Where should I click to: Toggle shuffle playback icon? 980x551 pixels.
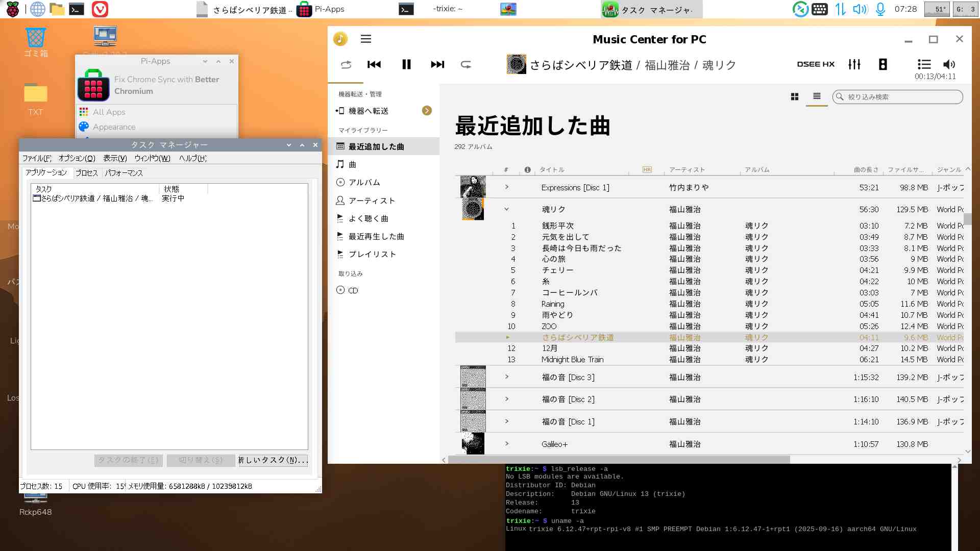pos(346,64)
